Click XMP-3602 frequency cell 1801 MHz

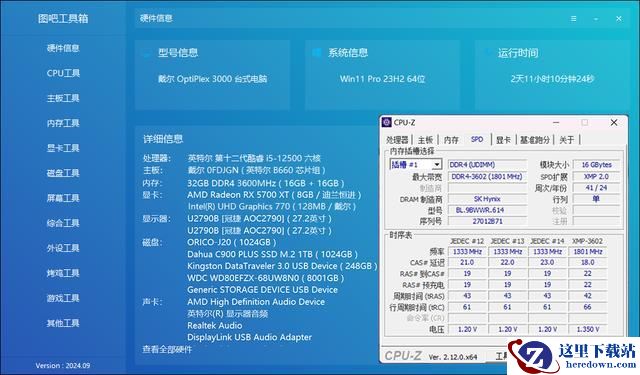pyautogui.click(x=588, y=252)
